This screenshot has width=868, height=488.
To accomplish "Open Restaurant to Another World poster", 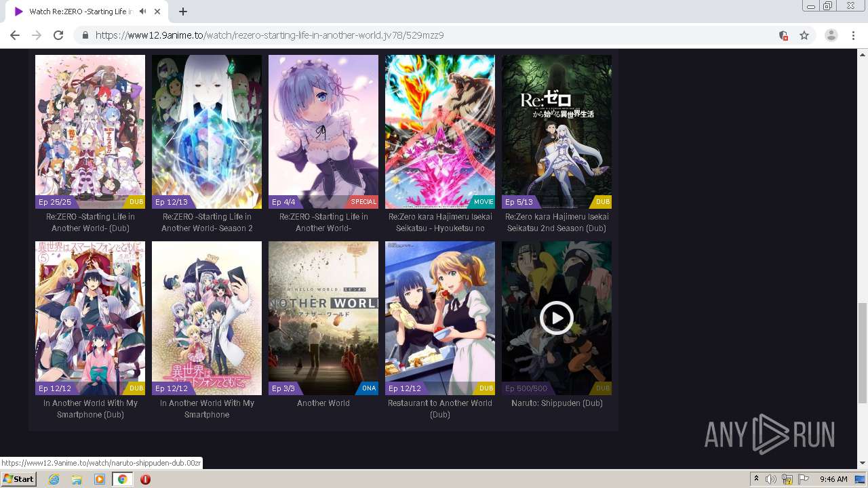I will coord(440,318).
